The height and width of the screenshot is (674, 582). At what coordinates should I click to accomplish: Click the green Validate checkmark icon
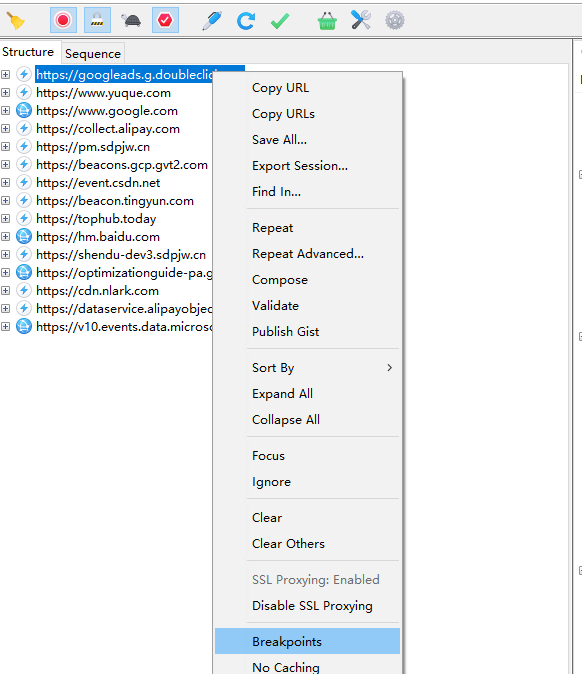point(280,20)
